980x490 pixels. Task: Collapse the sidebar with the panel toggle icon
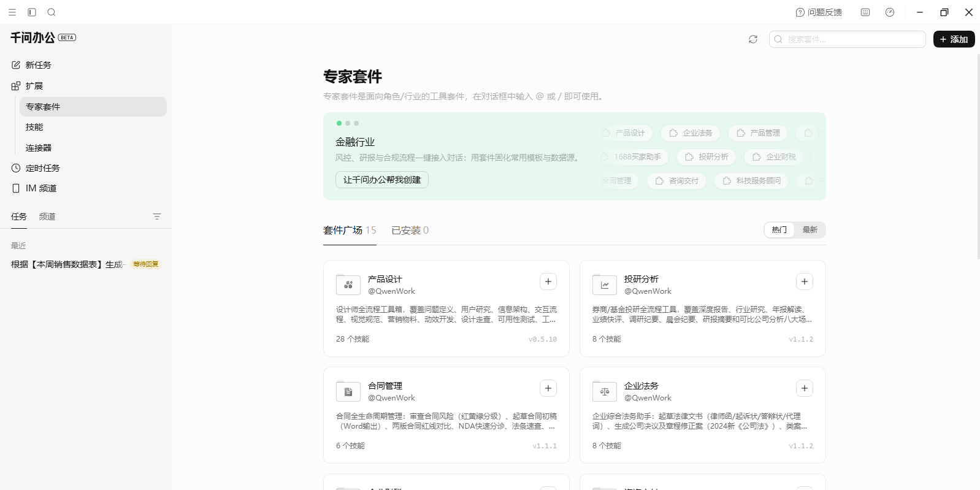pos(32,12)
